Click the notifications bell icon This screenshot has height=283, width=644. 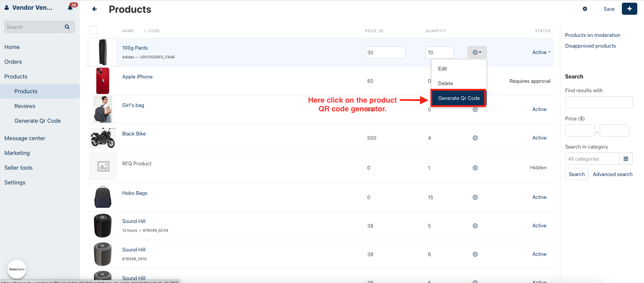71,7
